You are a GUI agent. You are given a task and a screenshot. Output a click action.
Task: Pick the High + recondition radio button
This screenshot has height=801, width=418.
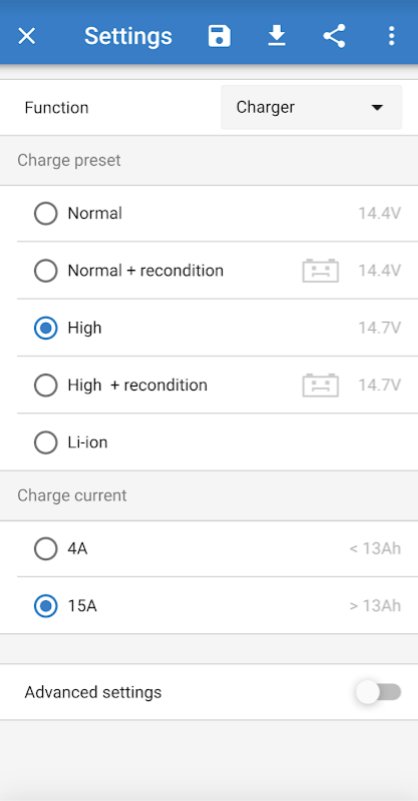click(45, 385)
